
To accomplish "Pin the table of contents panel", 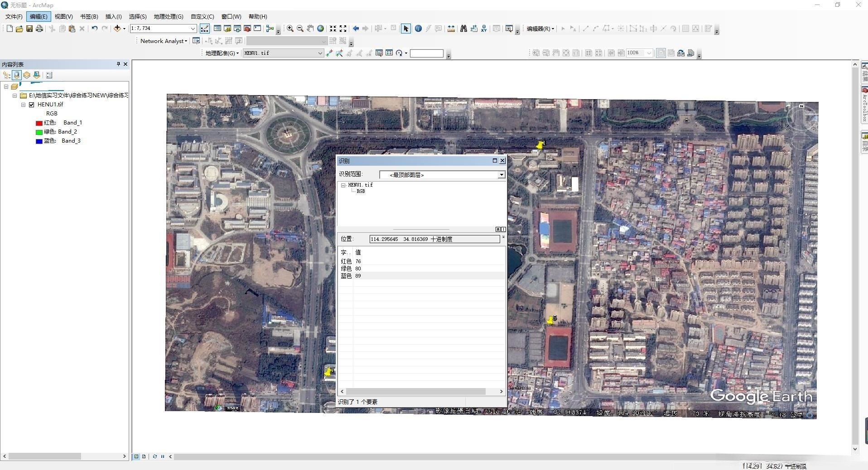I will coord(118,64).
